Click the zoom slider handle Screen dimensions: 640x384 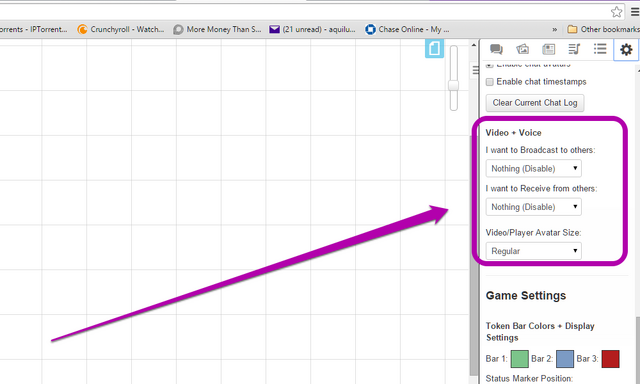coord(453,85)
